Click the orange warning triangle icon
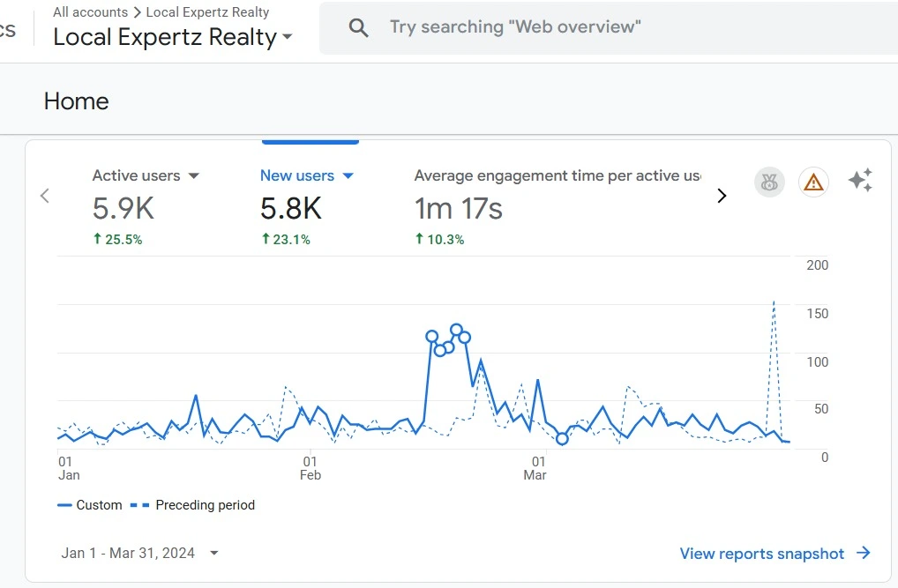898x588 pixels. pyautogui.click(x=813, y=182)
